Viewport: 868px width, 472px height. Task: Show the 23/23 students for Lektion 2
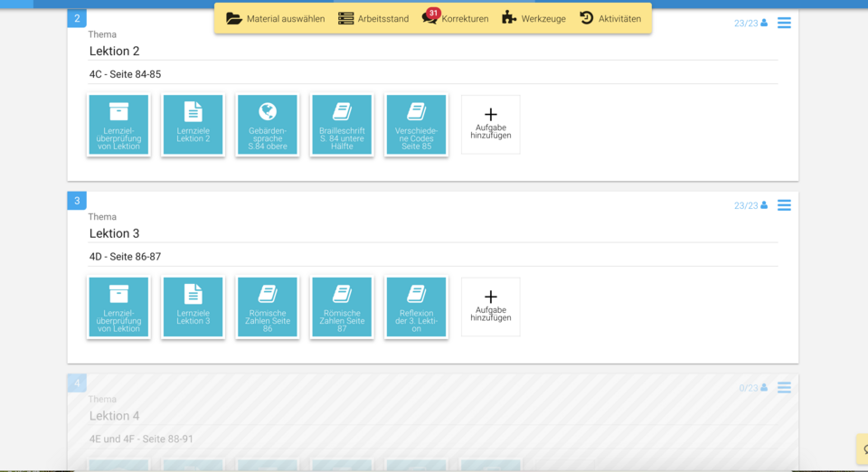pyautogui.click(x=750, y=24)
